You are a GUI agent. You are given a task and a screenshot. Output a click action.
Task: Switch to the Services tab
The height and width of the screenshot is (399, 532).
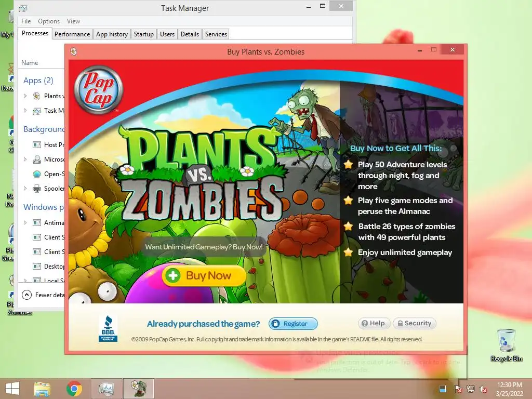216,34
